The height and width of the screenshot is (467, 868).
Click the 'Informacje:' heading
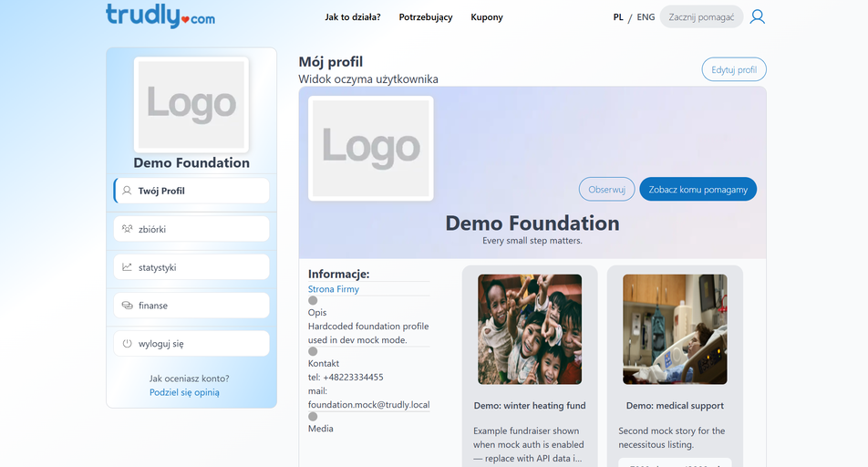(x=338, y=275)
